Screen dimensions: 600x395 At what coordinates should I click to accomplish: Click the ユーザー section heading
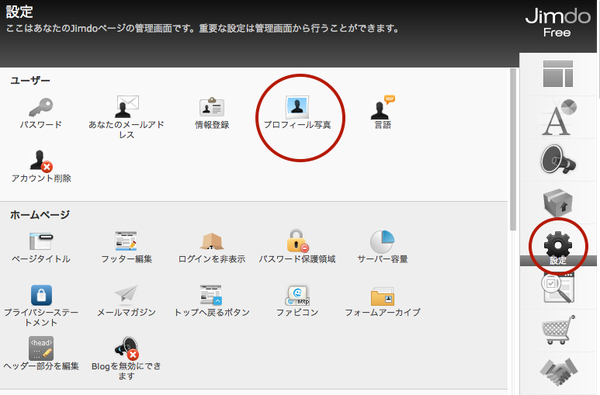click(30, 80)
